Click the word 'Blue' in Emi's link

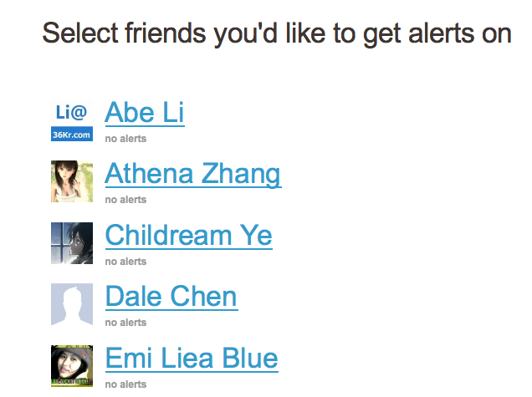click(x=250, y=358)
